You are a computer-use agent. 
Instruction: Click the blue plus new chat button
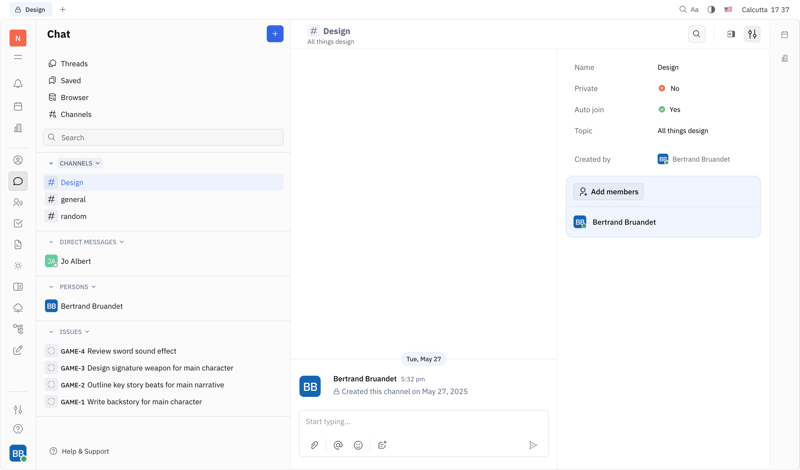275,34
